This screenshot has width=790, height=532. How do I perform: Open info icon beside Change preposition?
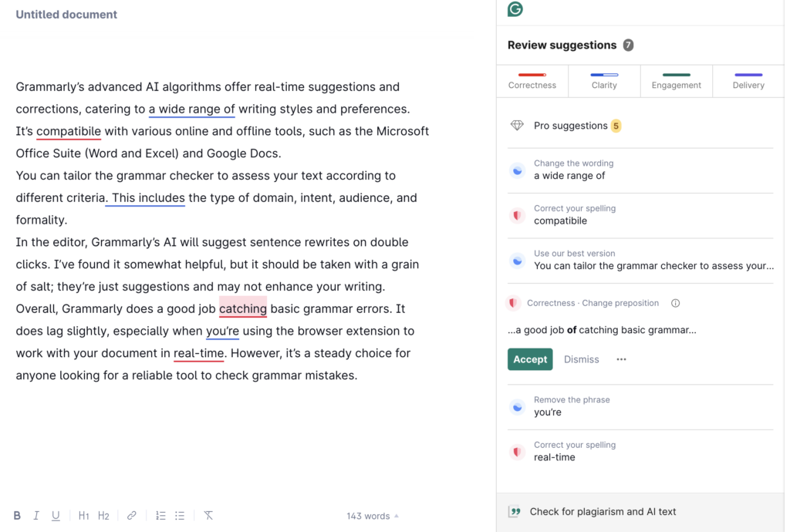tap(676, 303)
